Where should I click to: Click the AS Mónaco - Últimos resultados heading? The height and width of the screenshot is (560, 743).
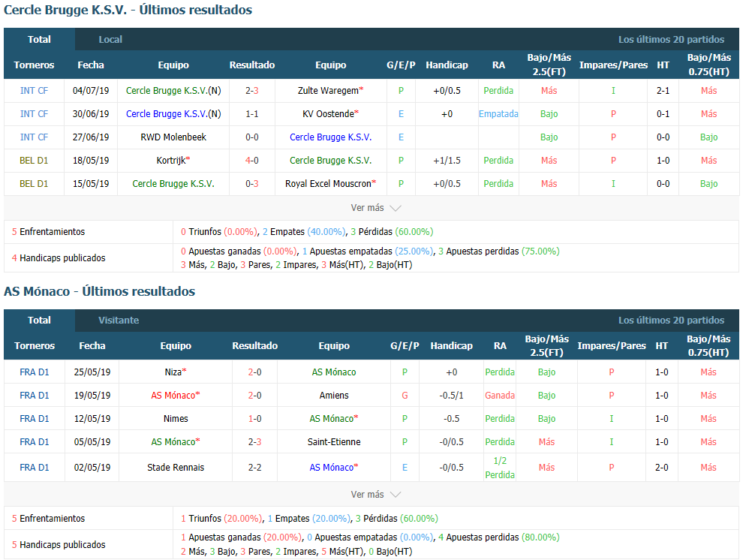[100, 291]
